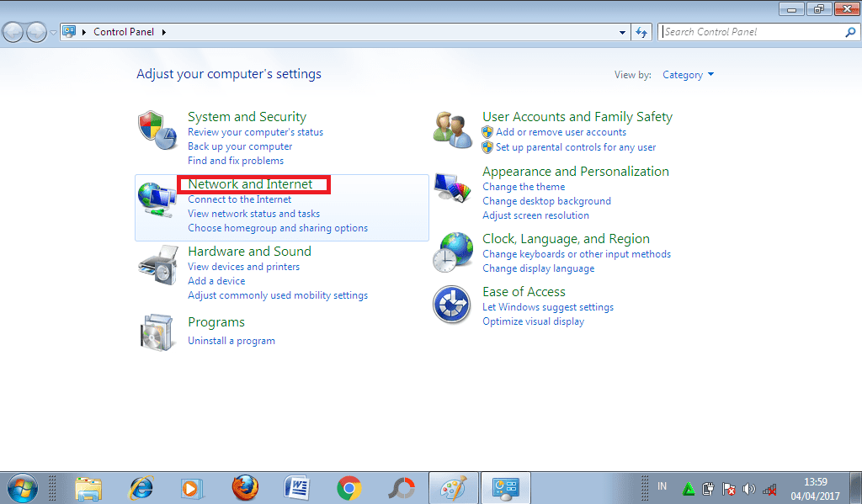The height and width of the screenshot is (504, 862).
Task: Launch Firefox from the taskbar
Action: click(x=245, y=488)
